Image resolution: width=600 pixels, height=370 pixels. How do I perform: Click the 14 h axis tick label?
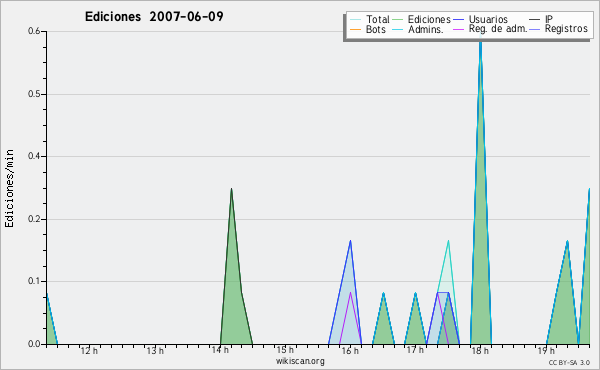[220, 350]
